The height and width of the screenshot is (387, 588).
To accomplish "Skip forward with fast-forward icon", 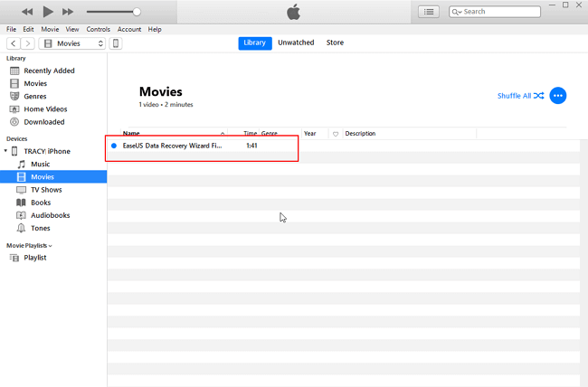I will click(x=69, y=12).
